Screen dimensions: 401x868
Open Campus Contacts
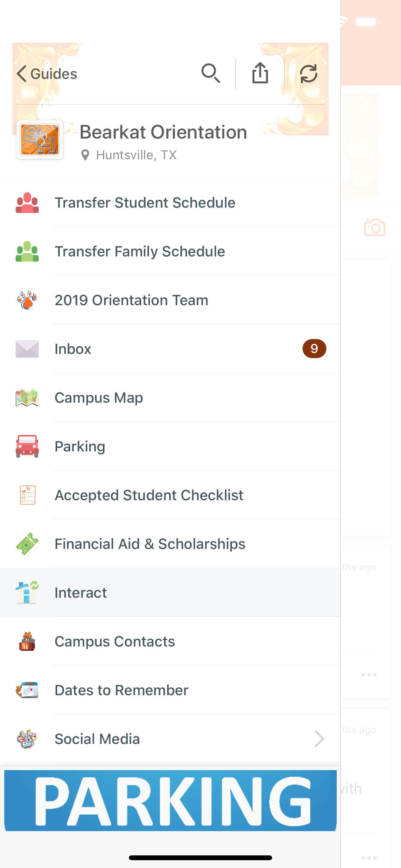pos(115,641)
